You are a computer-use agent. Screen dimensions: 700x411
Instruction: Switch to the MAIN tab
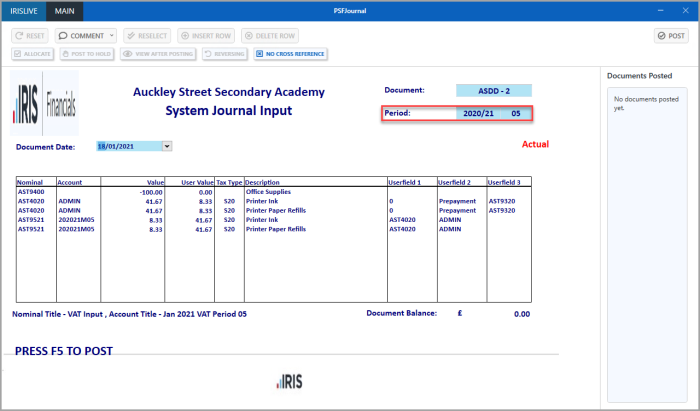[65, 11]
